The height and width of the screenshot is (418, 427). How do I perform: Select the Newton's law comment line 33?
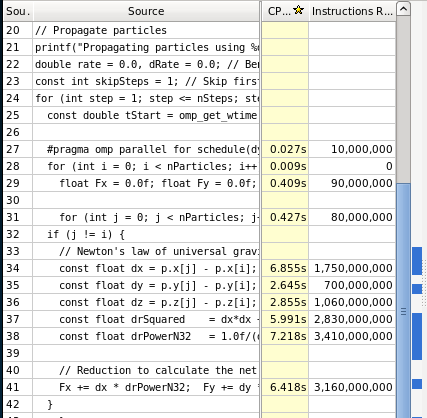pos(146,251)
